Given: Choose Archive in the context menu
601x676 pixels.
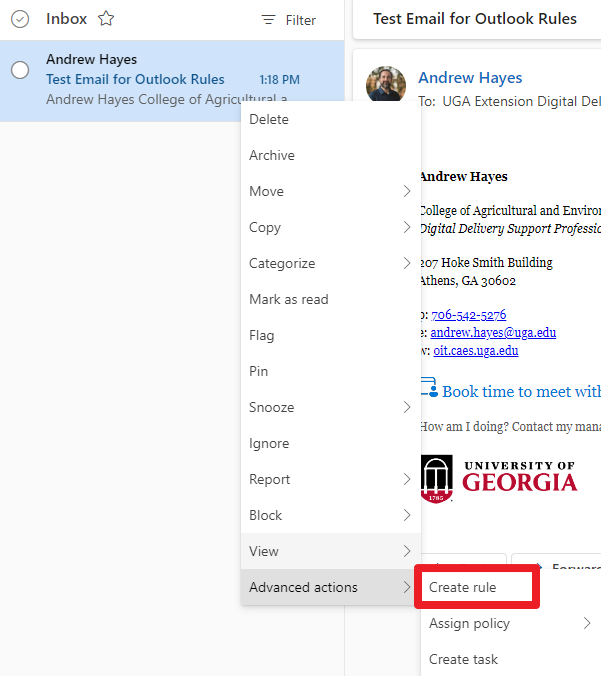Looking at the screenshot, I should click(x=331, y=155).
